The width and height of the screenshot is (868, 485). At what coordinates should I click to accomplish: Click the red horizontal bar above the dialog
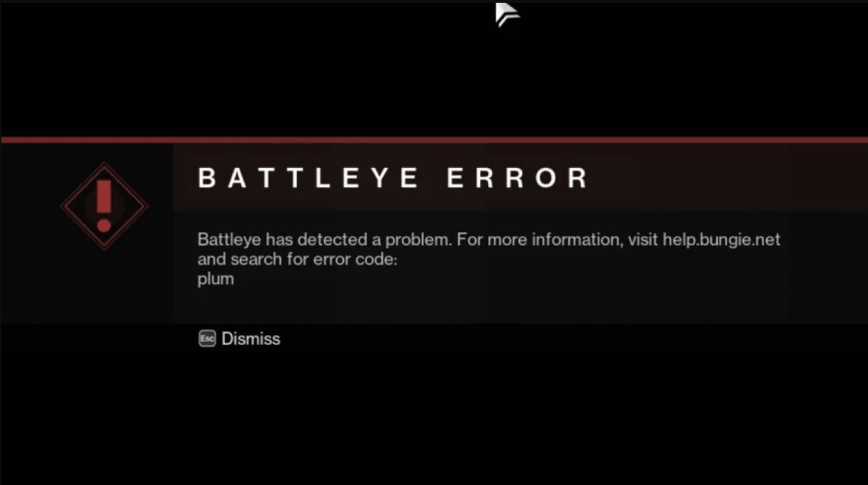tap(434, 140)
